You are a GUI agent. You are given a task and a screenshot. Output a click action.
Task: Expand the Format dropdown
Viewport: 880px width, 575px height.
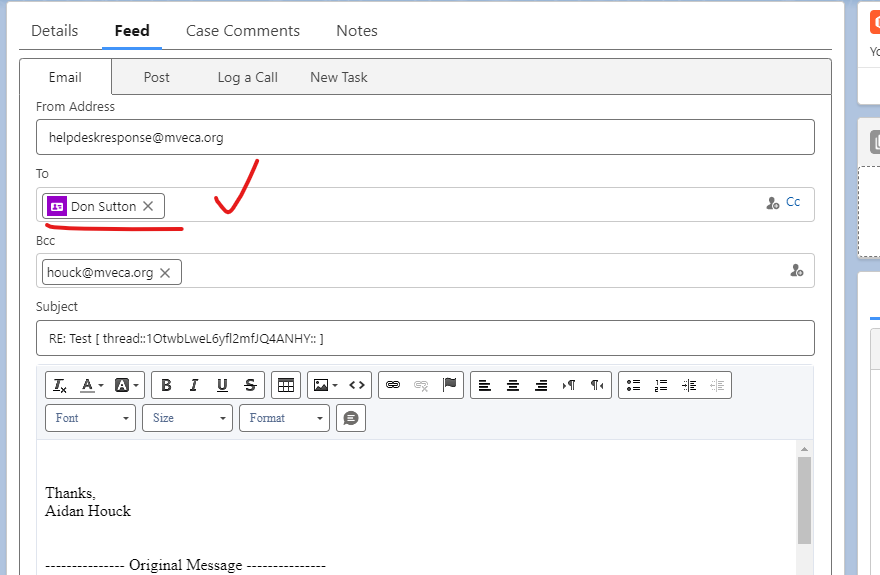[284, 418]
